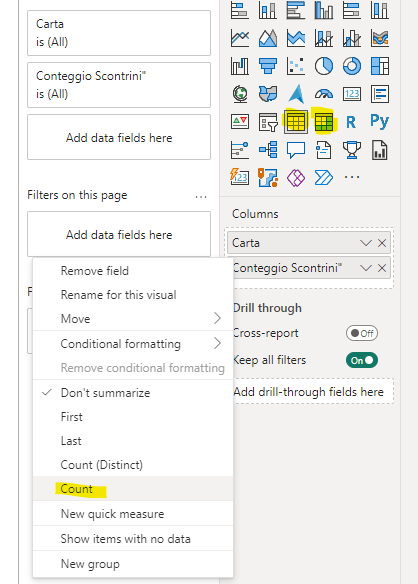Select the donut chart visual
This screenshot has width=418, height=584.
352,66
